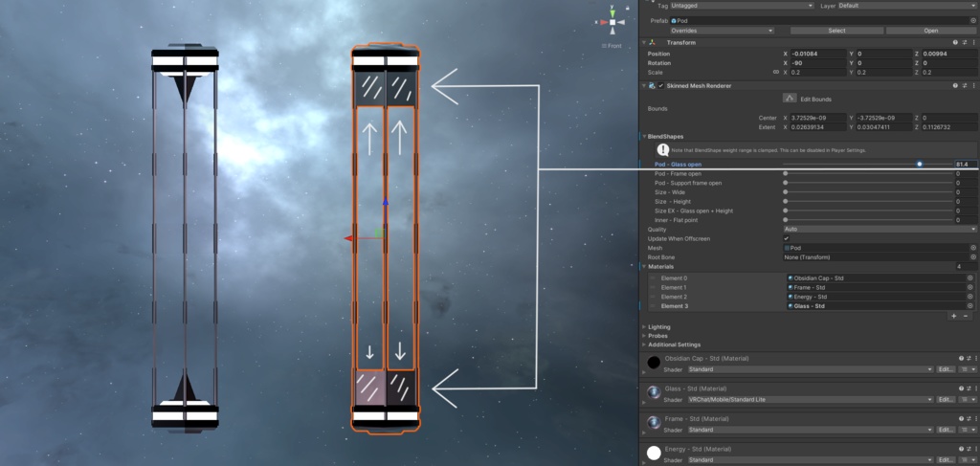Click the Rotation X field -90
This screenshot has height=466, width=980.
[818, 63]
